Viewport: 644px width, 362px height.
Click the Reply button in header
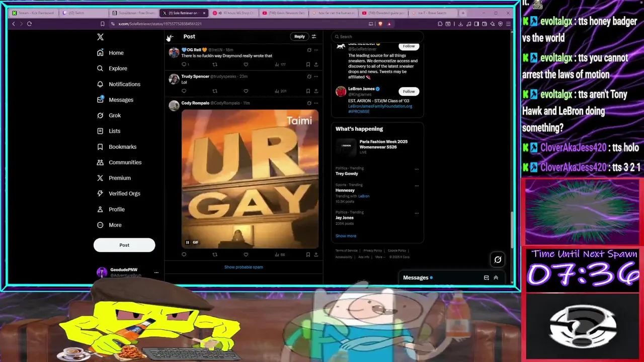point(299,36)
